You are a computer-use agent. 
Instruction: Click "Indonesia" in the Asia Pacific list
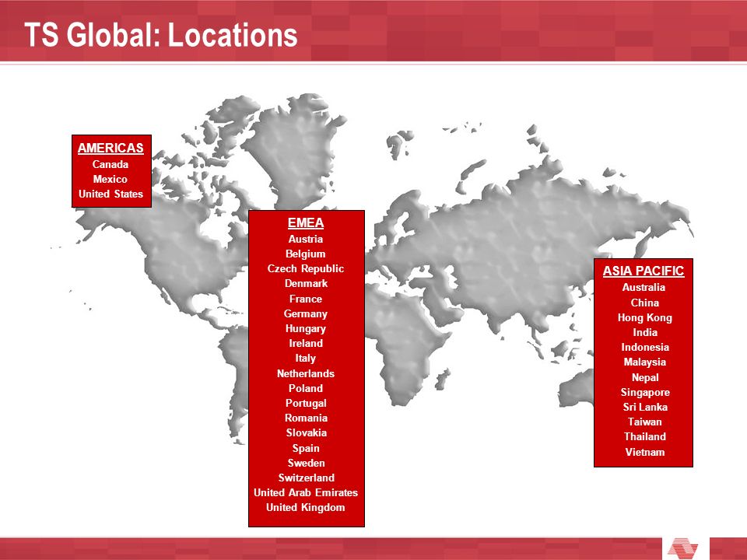[x=645, y=347]
